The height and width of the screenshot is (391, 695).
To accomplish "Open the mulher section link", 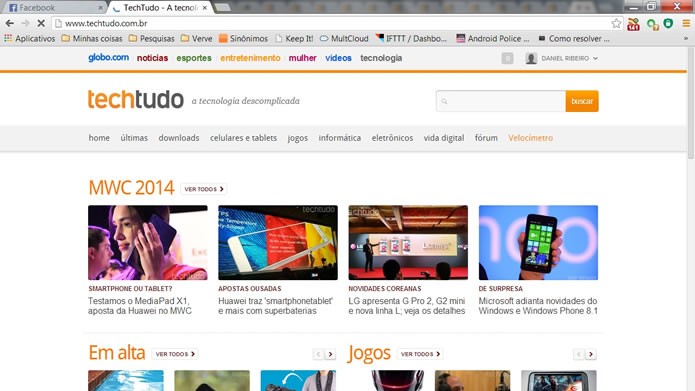I will point(302,58).
